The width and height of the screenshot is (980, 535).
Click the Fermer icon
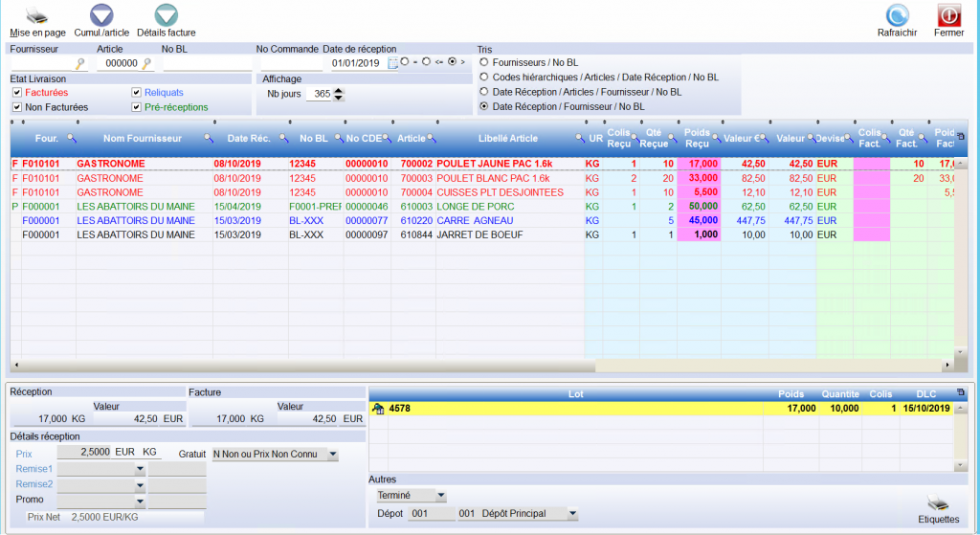click(x=948, y=15)
